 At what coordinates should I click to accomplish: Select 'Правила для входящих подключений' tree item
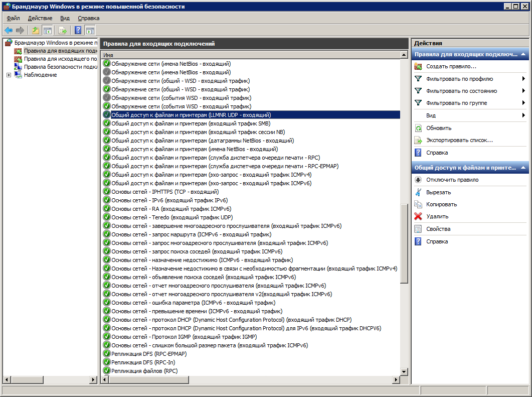click(x=60, y=51)
